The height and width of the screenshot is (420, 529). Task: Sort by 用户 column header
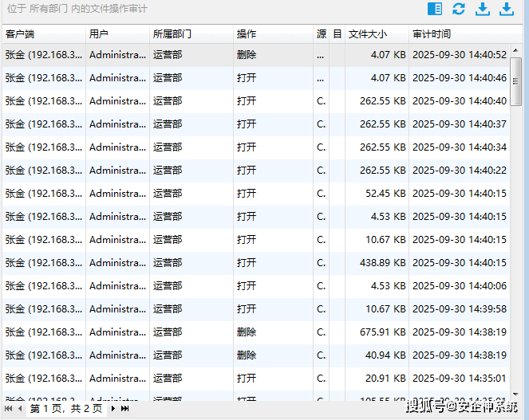117,33
